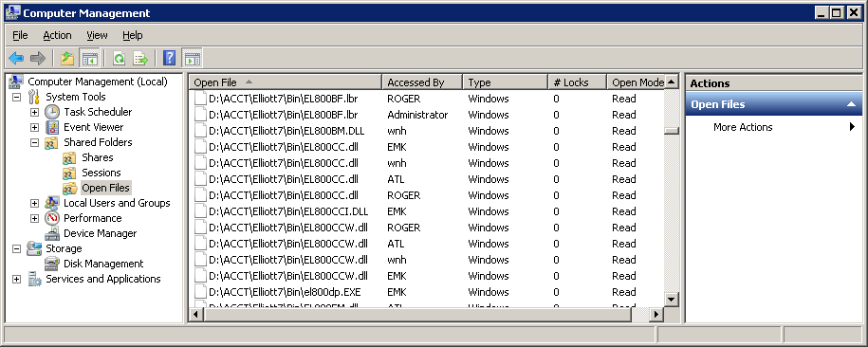Open the View menu
This screenshot has width=868, height=347.
(97, 35)
